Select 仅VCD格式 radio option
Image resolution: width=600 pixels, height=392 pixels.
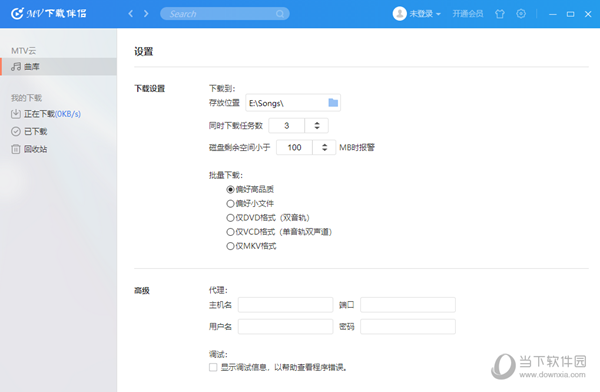coord(279,232)
